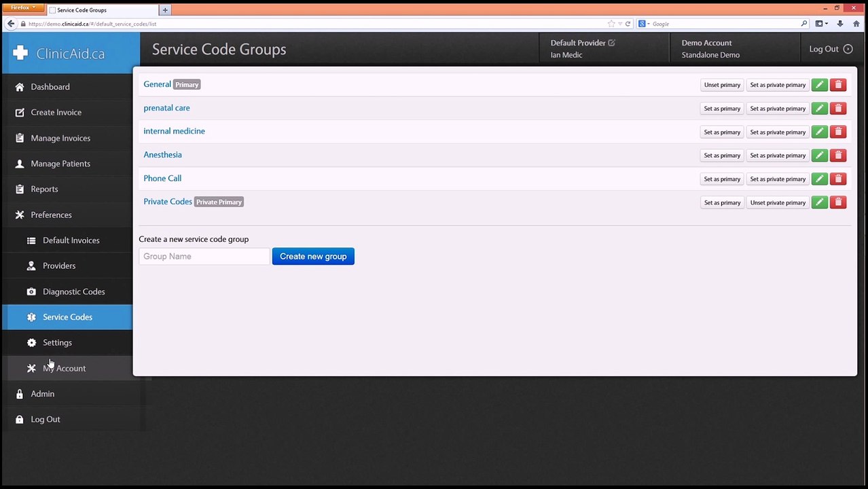This screenshot has width=868, height=489.
Task: Delete the prenatal care group via trash icon
Action: click(838, 109)
